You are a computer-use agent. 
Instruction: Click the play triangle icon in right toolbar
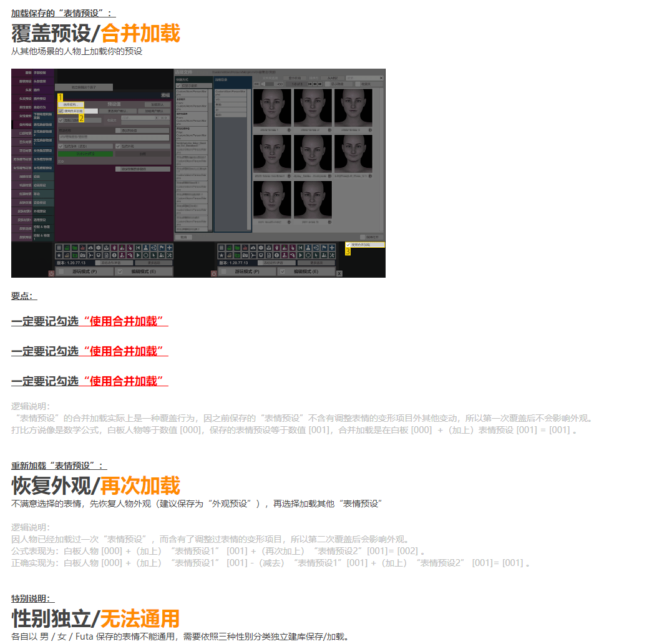[300, 256]
